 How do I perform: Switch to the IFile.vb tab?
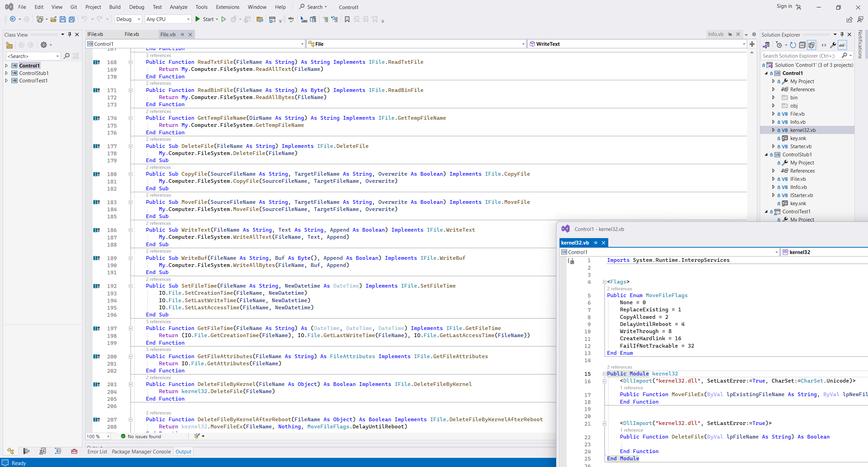[95, 34]
